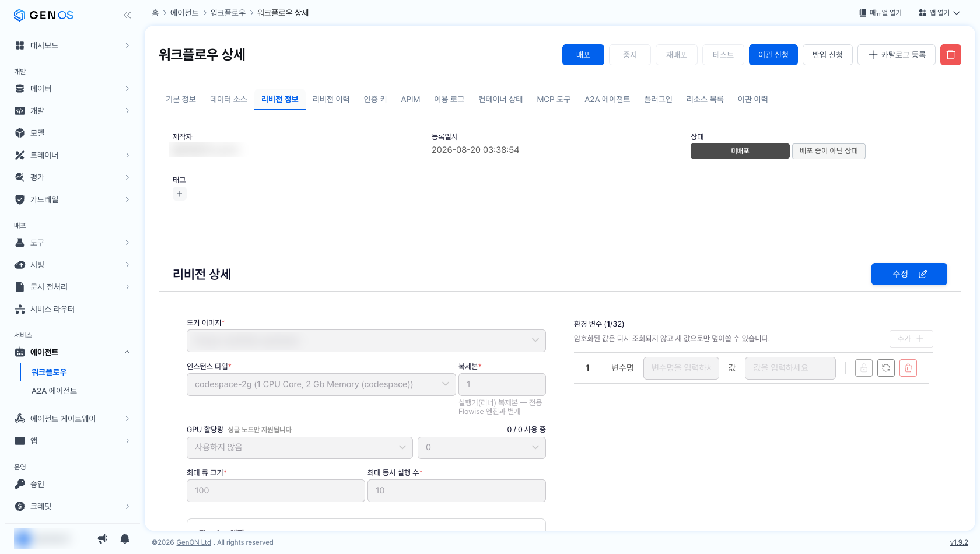Switch to the APIM tab
This screenshot has height=554, width=980.
(411, 99)
